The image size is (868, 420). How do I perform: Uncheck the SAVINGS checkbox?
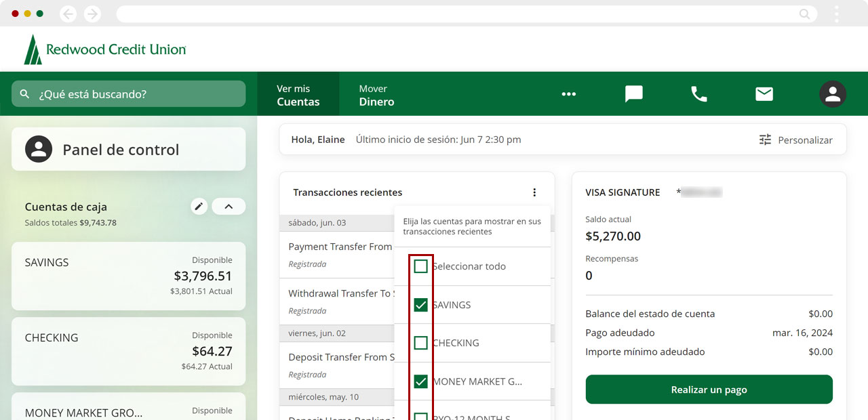click(420, 305)
